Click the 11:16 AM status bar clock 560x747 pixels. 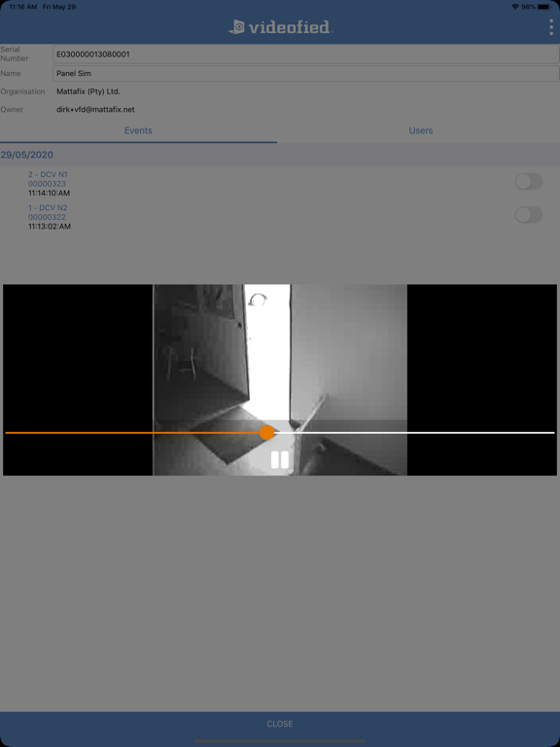coord(22,7)
